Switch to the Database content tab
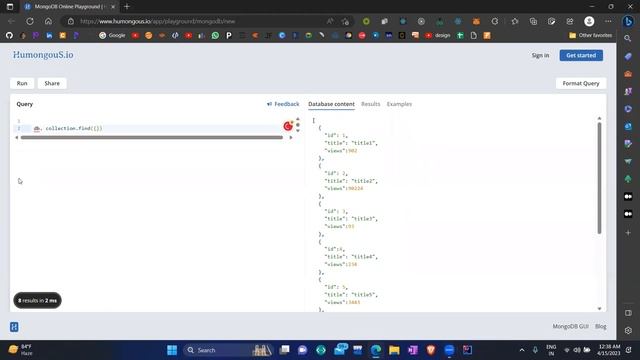 click(331, 104)
